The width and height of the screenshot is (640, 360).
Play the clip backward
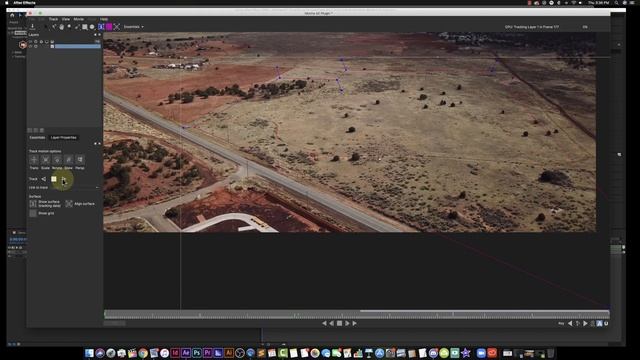[331, 323]
